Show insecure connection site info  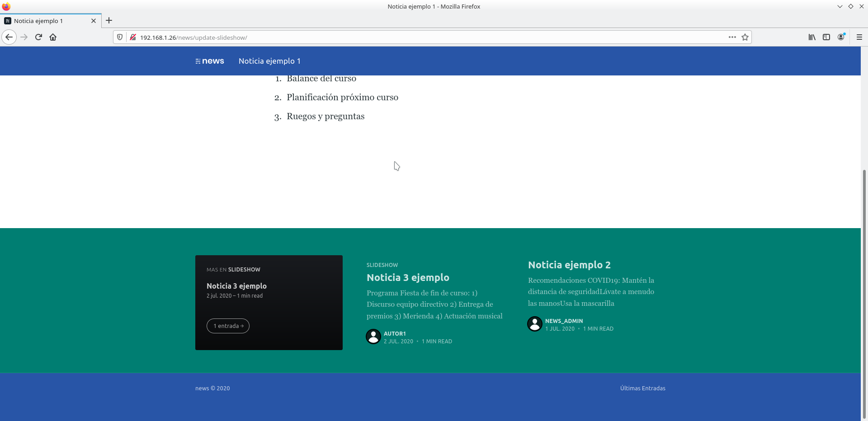[133, 37]
